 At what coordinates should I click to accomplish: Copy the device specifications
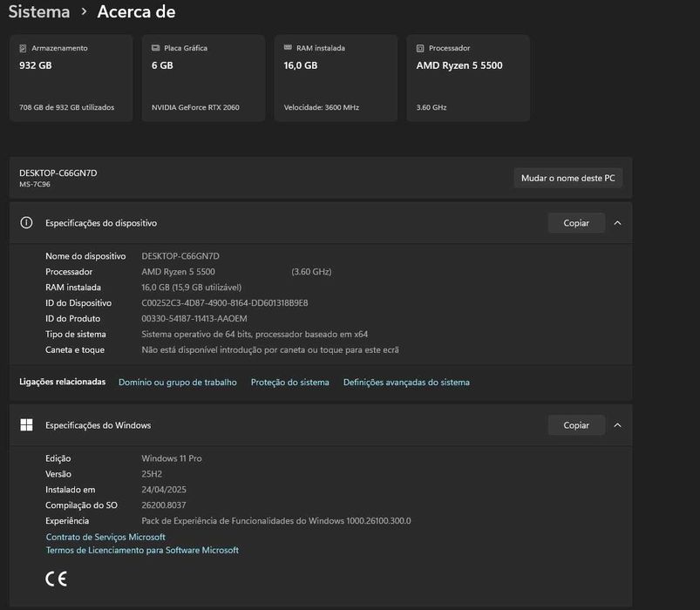[576, 223]
